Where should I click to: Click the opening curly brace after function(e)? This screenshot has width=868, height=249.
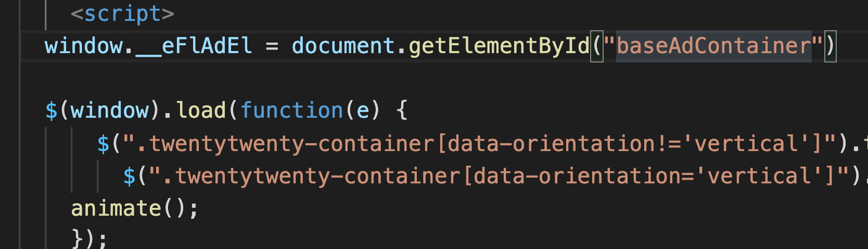(x=402, y=110)
